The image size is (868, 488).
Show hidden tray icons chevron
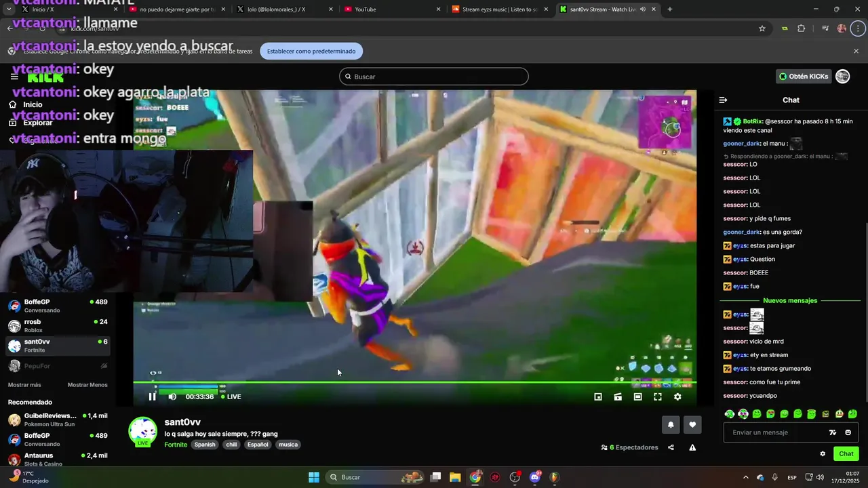[x=746, y=477]
